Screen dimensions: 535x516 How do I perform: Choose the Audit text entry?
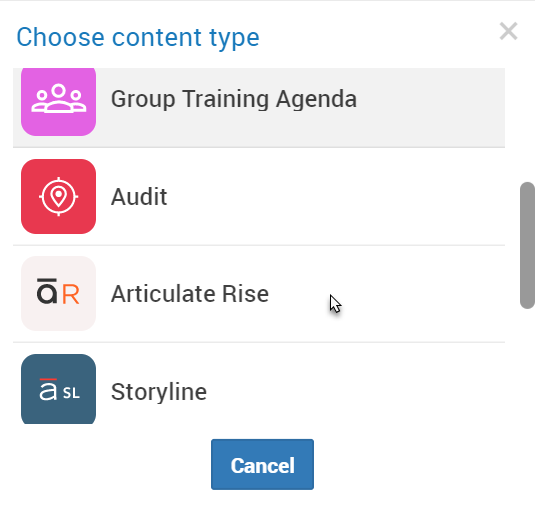click(x=139, y=197)
